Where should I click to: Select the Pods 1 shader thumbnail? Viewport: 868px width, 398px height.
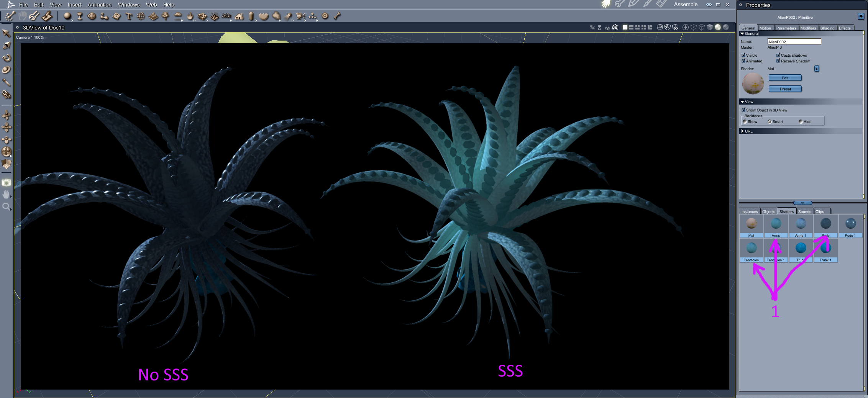click(x=850, y=226)
